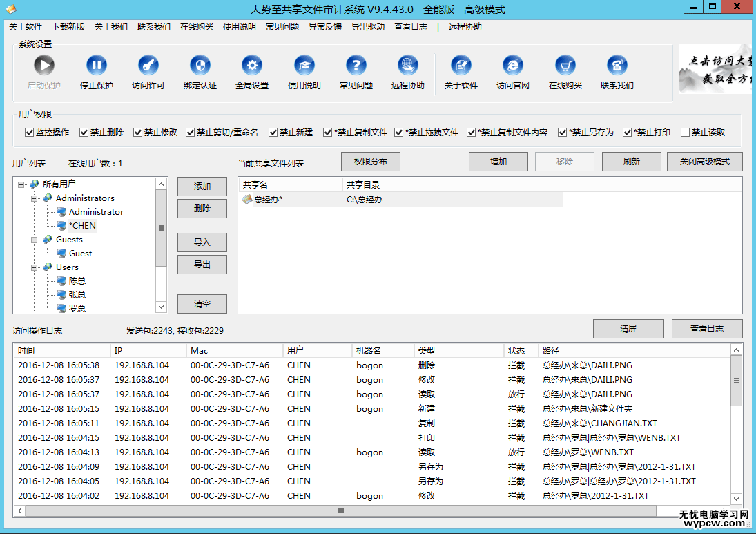Click the log's horizontal scrollbar thumb

(341, 511)
